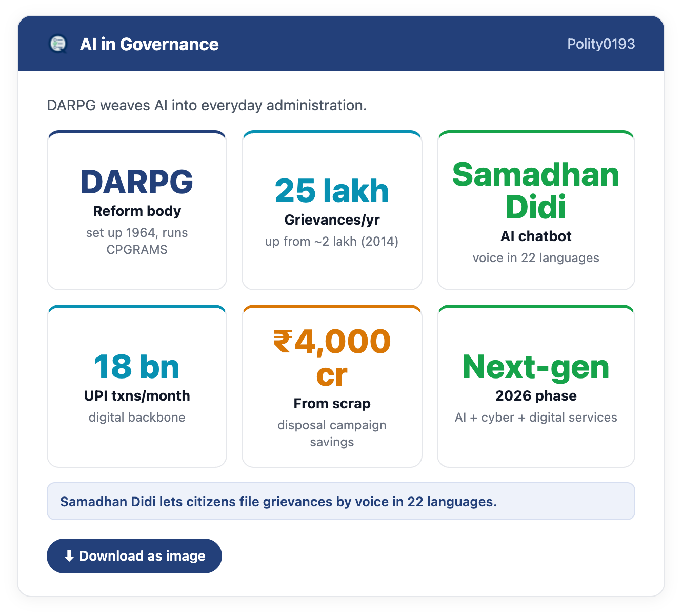The height and width of the screenshot is (616, 682).
Task: Select the 25 lakh Grievances/yr card
Action: (x=332, y=210)
